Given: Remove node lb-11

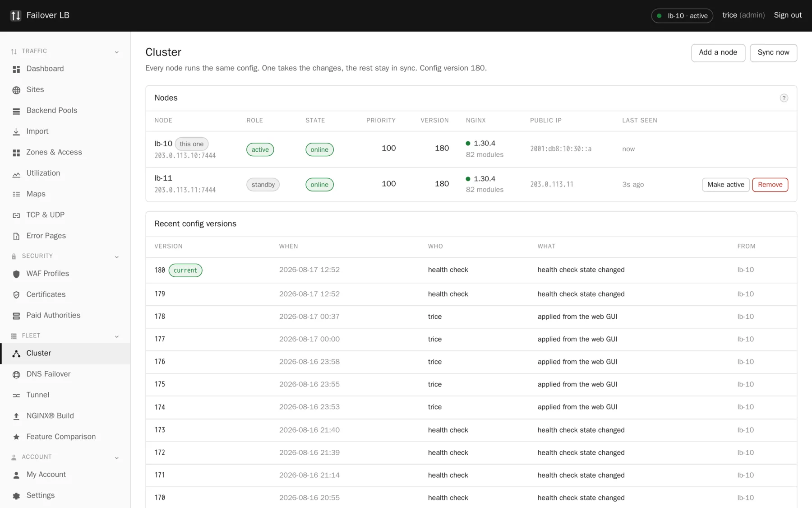Looking at the screenshot, I should point(770,184).
